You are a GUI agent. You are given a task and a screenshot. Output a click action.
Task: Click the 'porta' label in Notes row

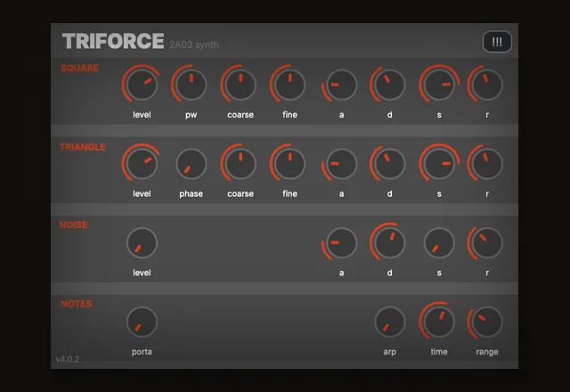(142, 352)
